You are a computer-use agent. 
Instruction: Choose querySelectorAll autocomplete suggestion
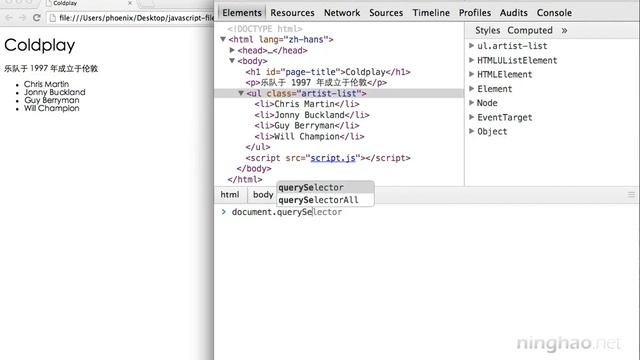click(325, 200)
